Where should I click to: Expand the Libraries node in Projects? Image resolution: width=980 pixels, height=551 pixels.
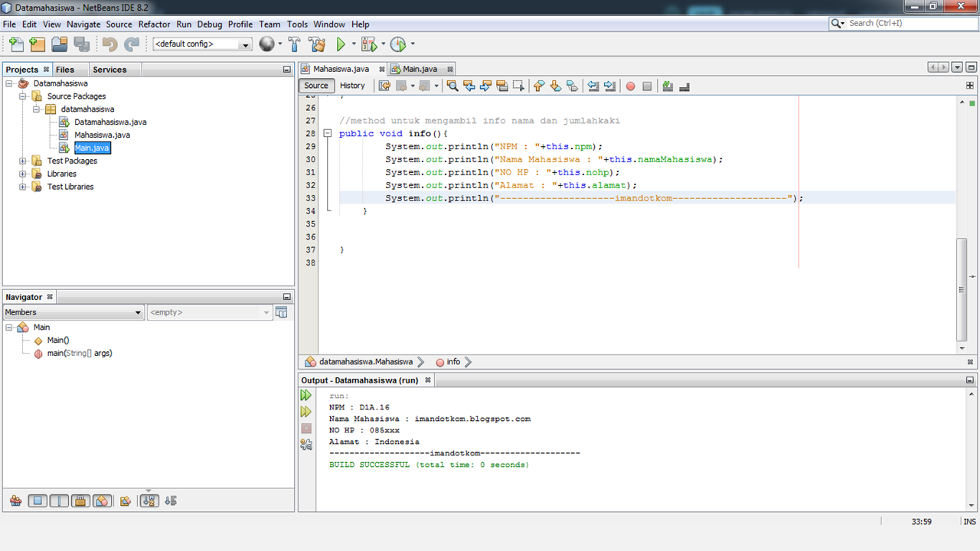tap(22, 173)
